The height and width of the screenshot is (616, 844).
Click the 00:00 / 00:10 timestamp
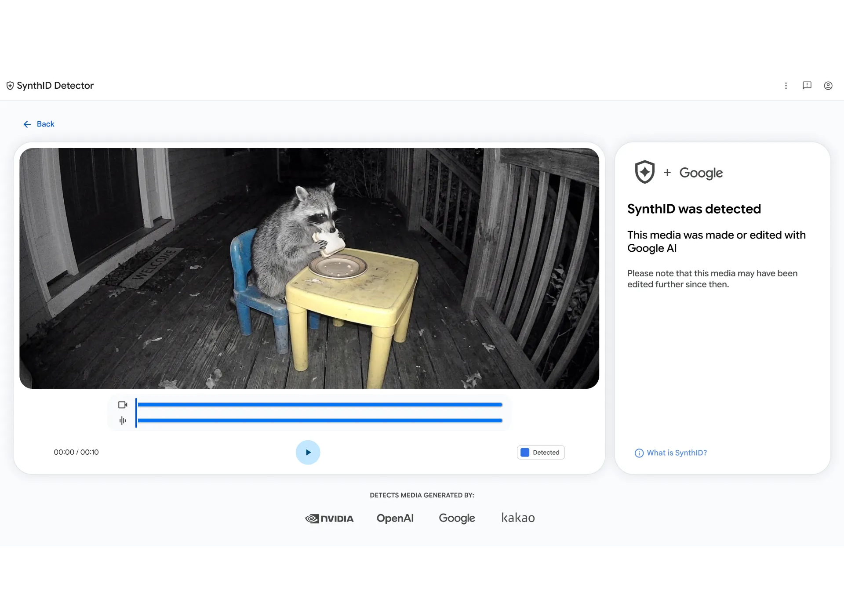[x=76, y=453]
